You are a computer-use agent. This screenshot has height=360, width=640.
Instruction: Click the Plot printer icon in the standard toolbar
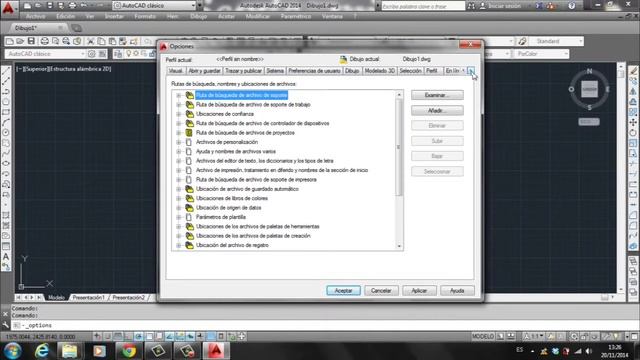(44, 41)
